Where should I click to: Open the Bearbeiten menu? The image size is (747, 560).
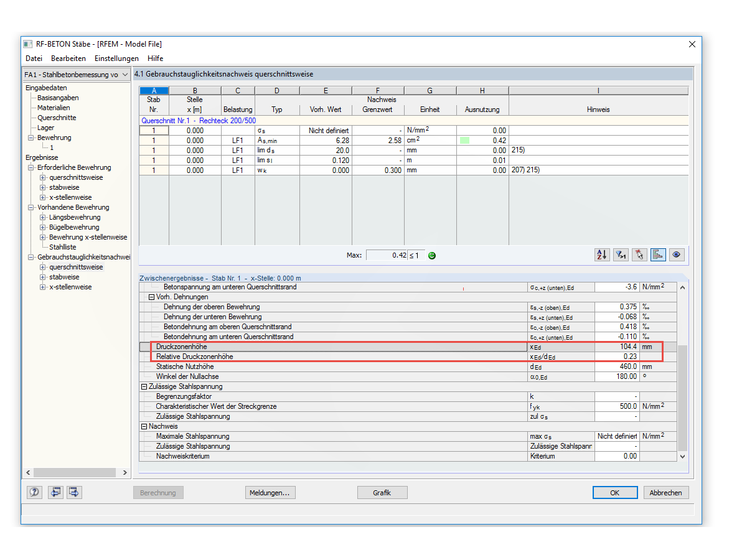(68, 58)
